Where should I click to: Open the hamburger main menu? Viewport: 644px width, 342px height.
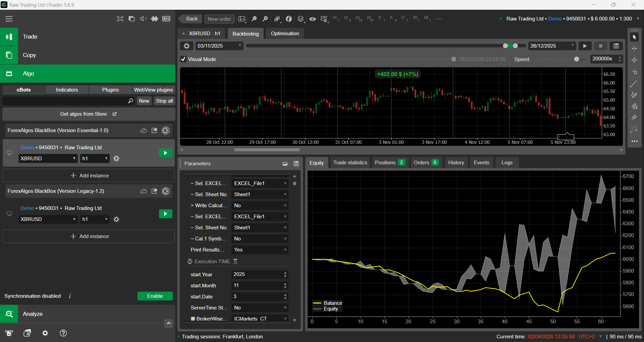pyautogui.click(x=9, y=19)
